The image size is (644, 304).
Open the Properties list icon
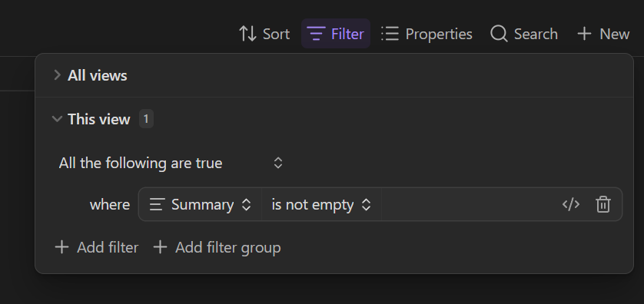tap(390, 34)
